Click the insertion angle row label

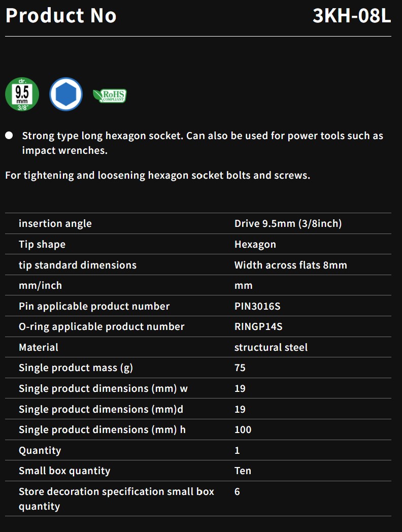55,223
